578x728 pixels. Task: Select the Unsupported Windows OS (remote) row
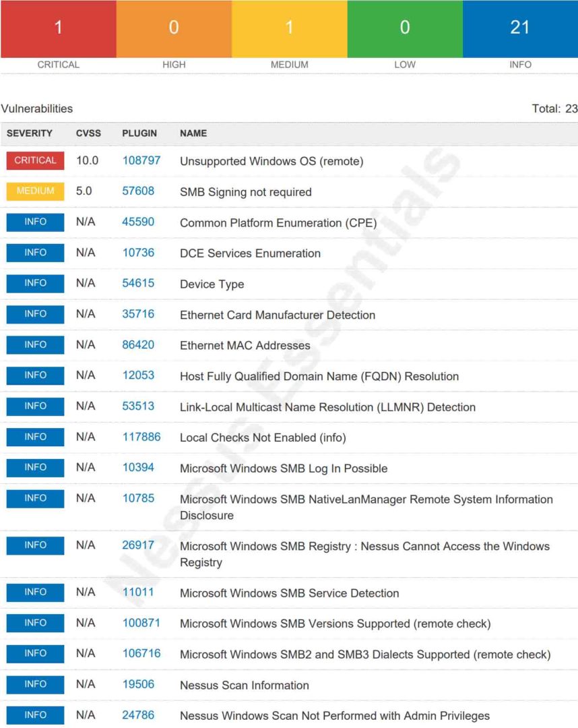pyautogui.click(x=271, y=162)
